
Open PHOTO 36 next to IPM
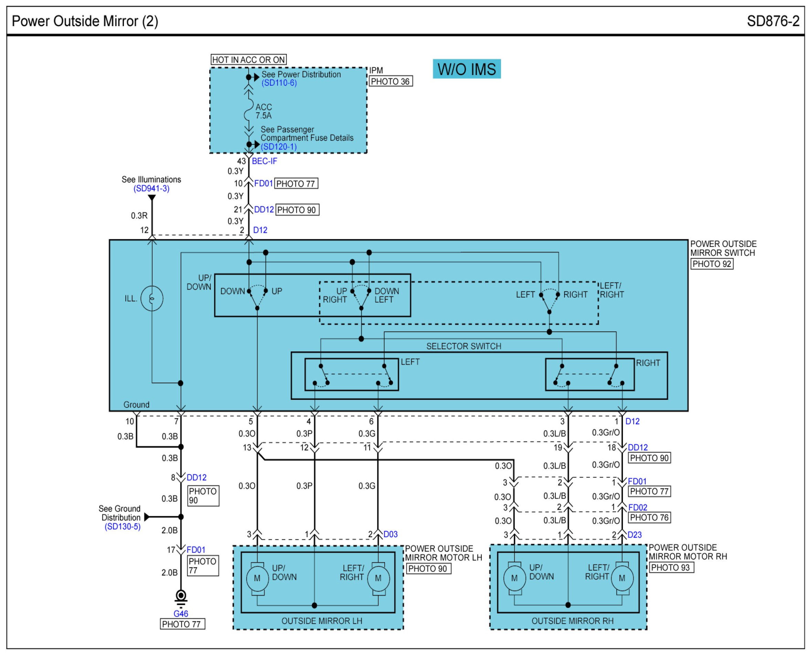coord(391,82)
